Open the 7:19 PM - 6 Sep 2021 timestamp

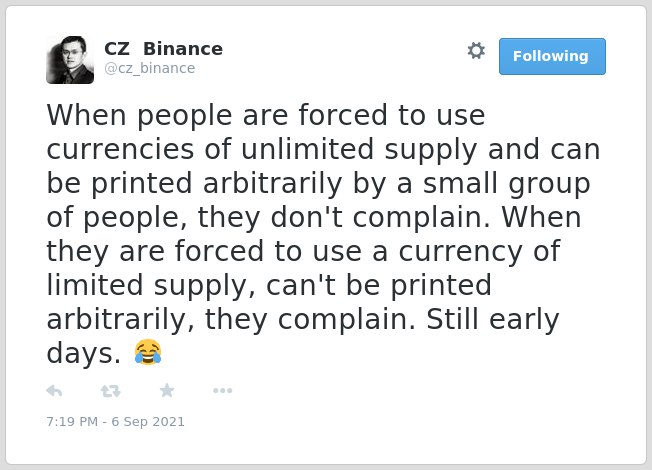pyautogui.click(x=115, y=421)
